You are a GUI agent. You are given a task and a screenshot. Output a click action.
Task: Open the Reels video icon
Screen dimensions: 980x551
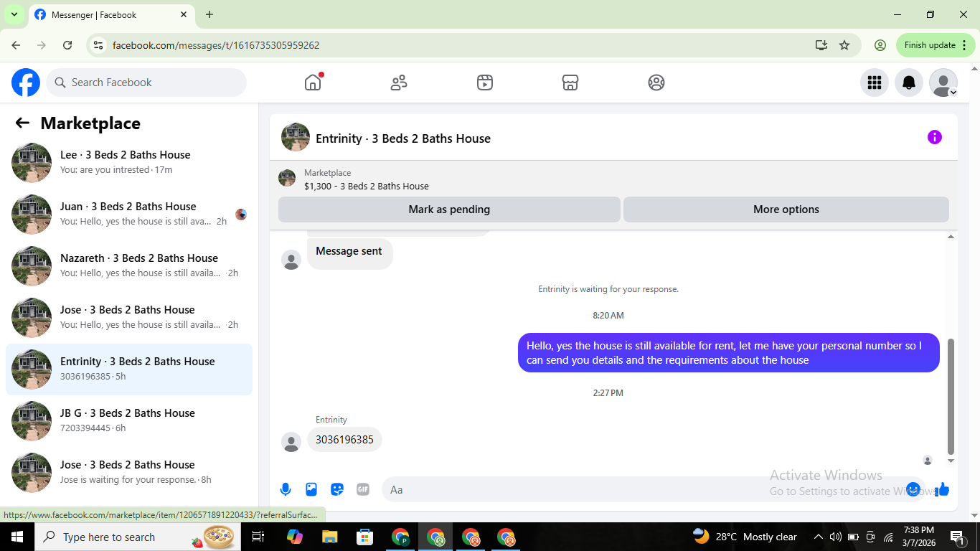pyautogui.click(x=485, y=83)
